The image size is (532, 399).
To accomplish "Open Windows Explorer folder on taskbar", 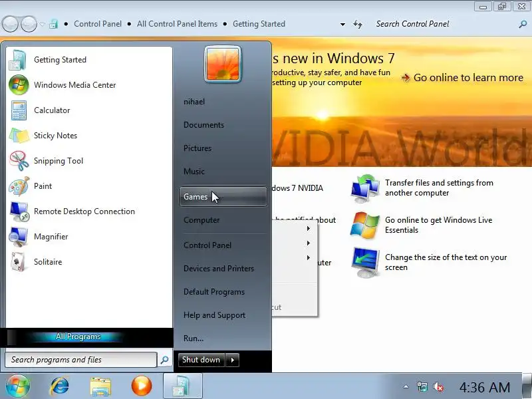I will pyautogui.click(x=100, y=387).
